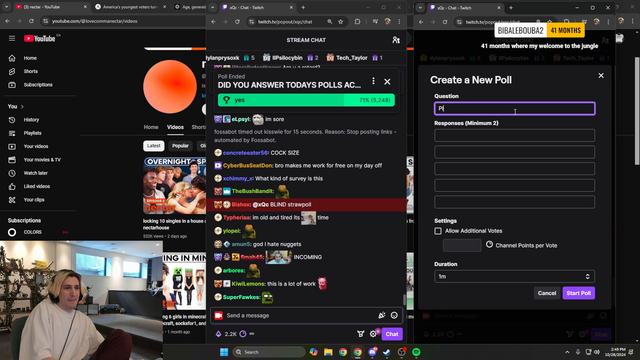Dismiss the ended poll banner
Screen dimensions: 640x360
(387, 82)
